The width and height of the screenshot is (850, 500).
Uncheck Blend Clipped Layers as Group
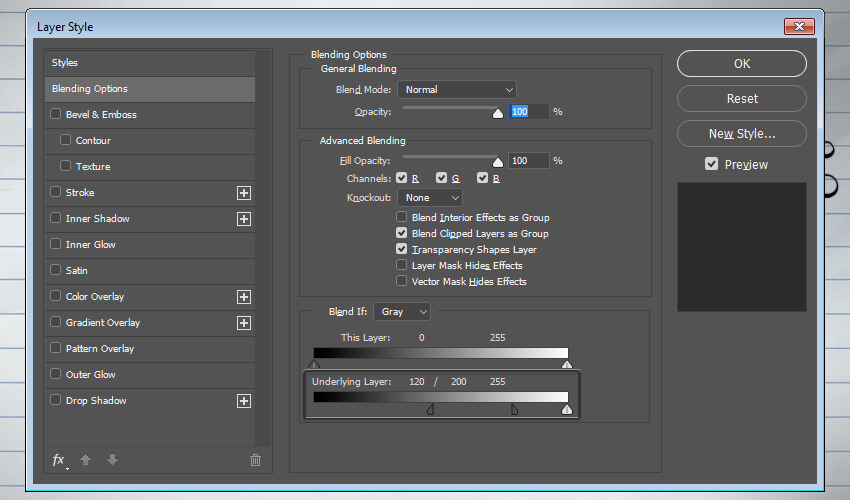click(402, 233)
